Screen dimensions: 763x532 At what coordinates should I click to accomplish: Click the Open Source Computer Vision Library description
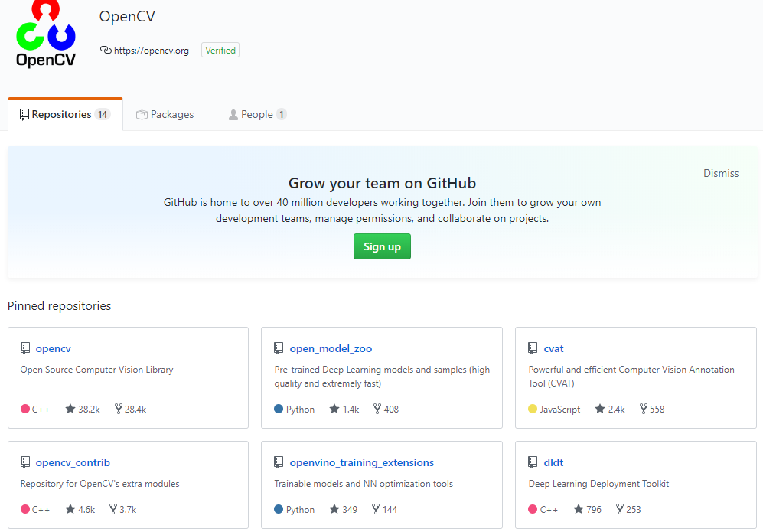(97, 370)
